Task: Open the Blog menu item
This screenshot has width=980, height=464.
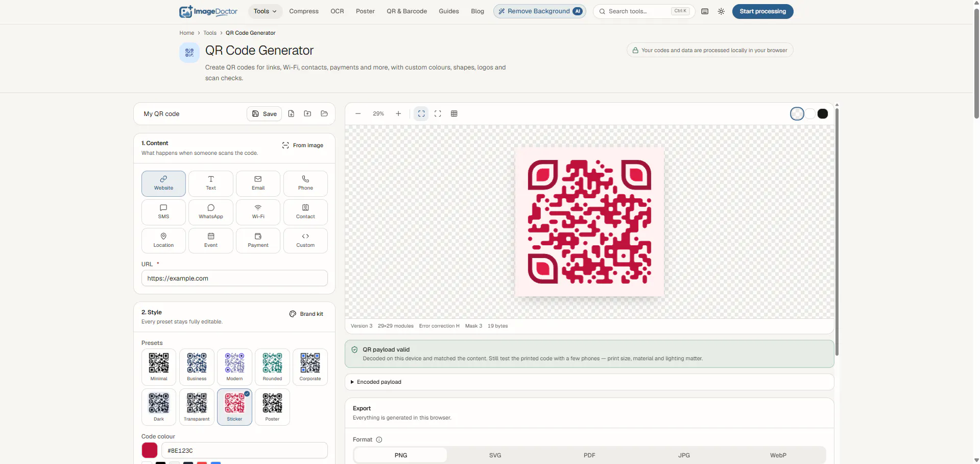Action: point(477,11)
